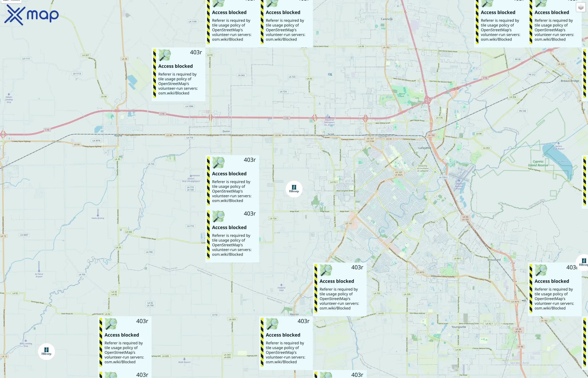The width and height of the screenshot is (588, 378).
Task: Select the Hilcorp marker beside Broussard
Action: coord(583,262)
